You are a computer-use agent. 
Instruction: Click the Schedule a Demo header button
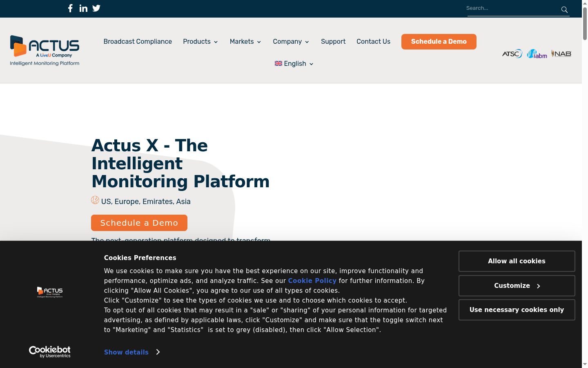(439, 42)
